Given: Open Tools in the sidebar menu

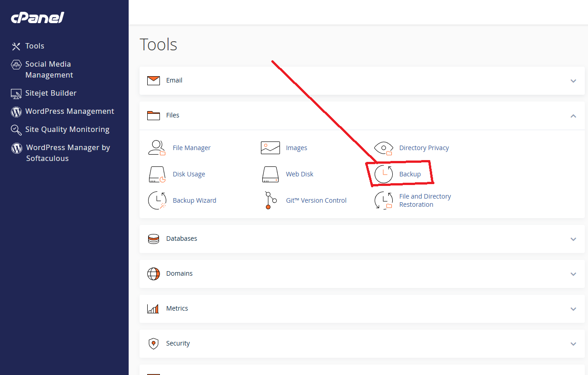Looking at the screenshot, I should coord(35,46).
